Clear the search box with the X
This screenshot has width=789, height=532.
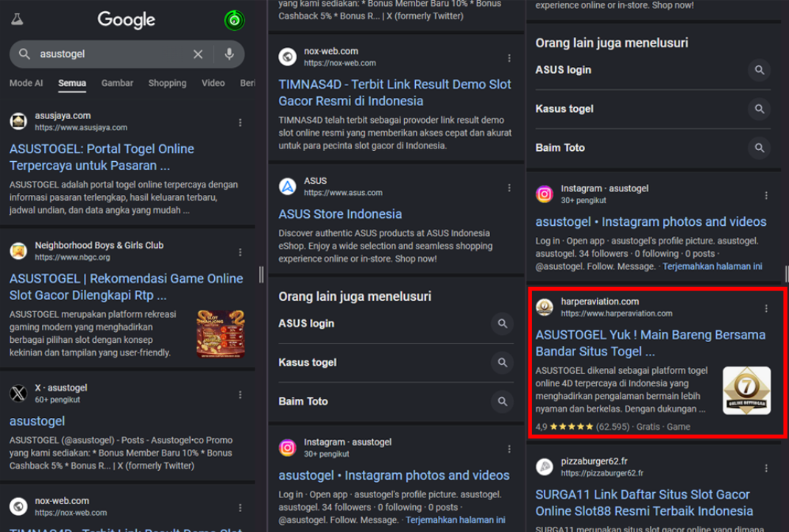point(198,54)
